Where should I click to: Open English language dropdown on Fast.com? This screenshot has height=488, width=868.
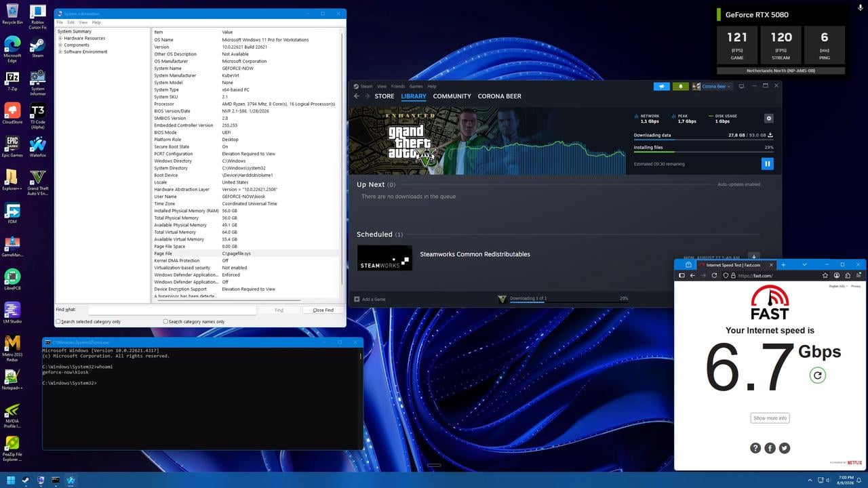pos(838,286)
